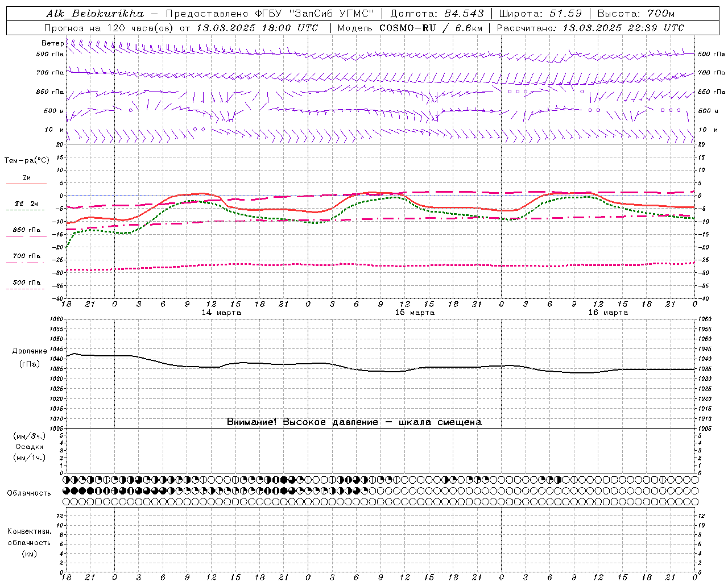Click the 'Конвективн.' label
Viewport: 728px width, 582px height.
point(29,531)
